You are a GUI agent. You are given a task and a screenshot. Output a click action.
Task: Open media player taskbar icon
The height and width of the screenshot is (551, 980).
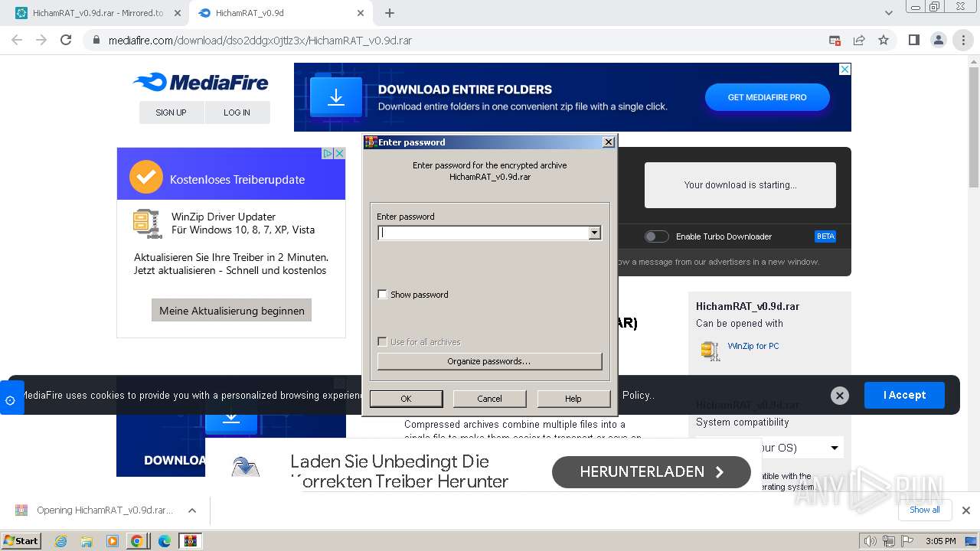click(113, 541)
